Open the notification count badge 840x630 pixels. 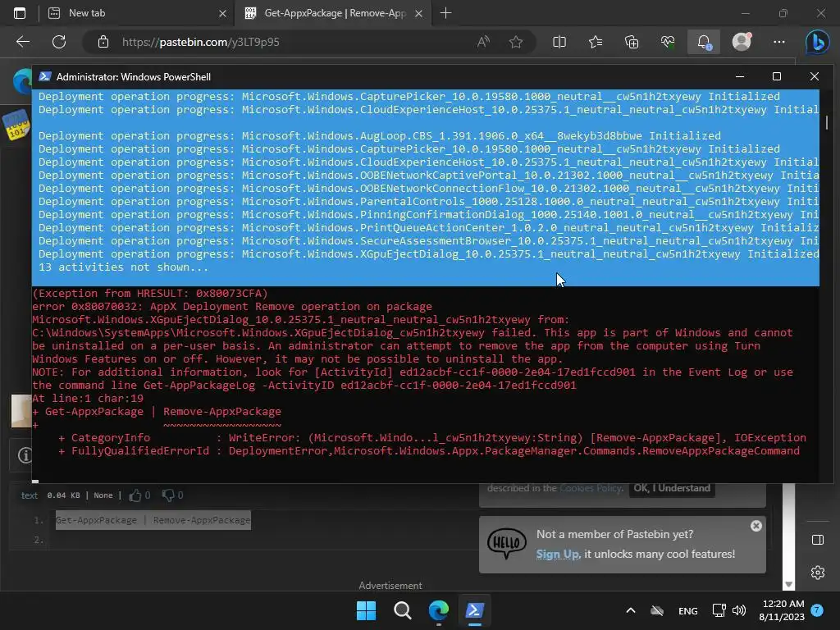817,610
